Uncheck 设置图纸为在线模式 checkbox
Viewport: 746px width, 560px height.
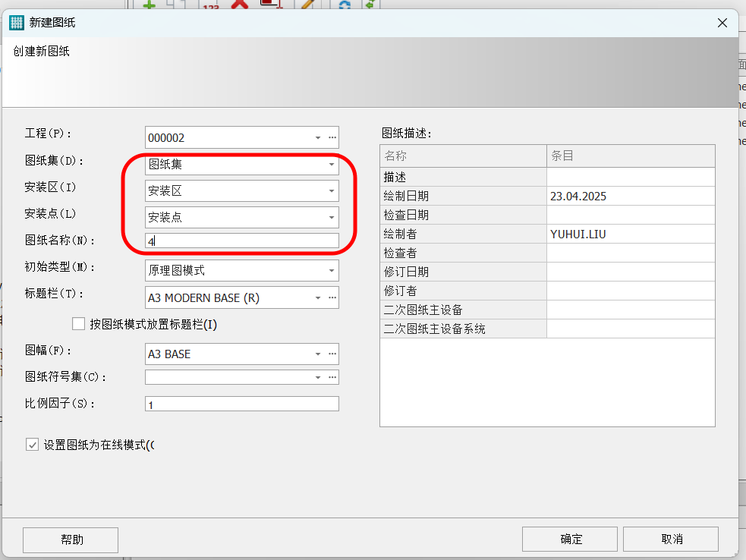32,445
